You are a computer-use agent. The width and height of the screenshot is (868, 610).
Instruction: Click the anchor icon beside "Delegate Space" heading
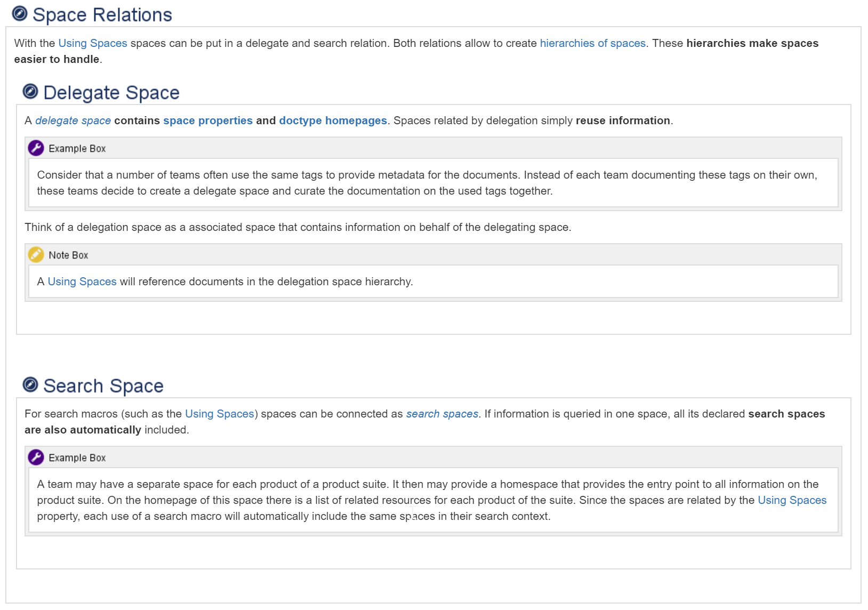[30, 91]
